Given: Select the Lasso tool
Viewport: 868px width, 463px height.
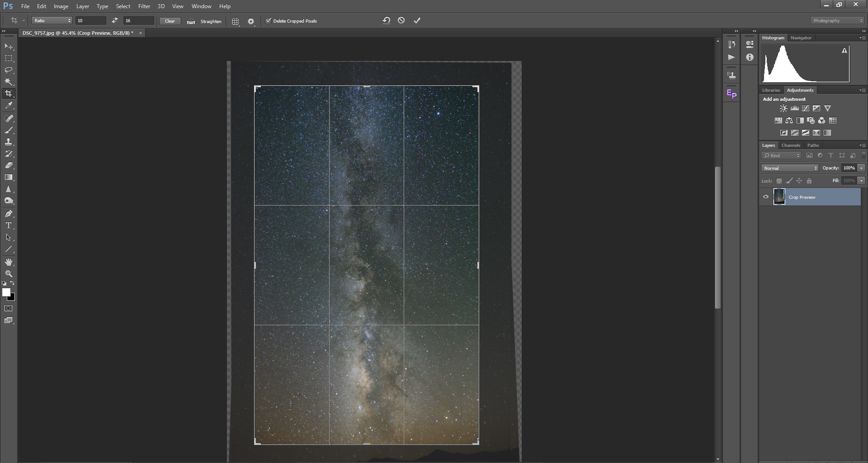Looking at the screenshot, I should [x=9, y=70].
